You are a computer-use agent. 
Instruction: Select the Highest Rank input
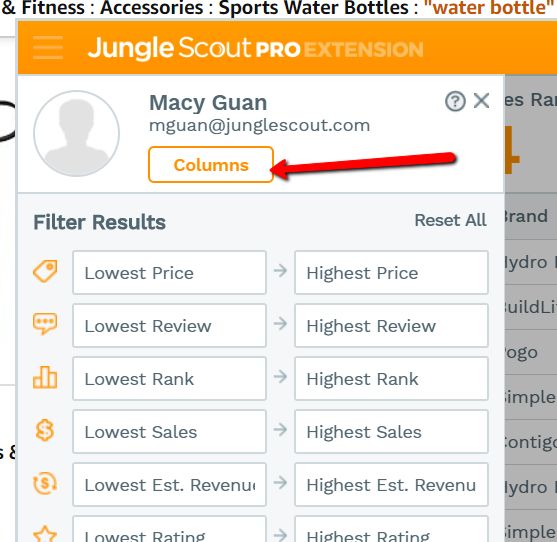(391, 379)
